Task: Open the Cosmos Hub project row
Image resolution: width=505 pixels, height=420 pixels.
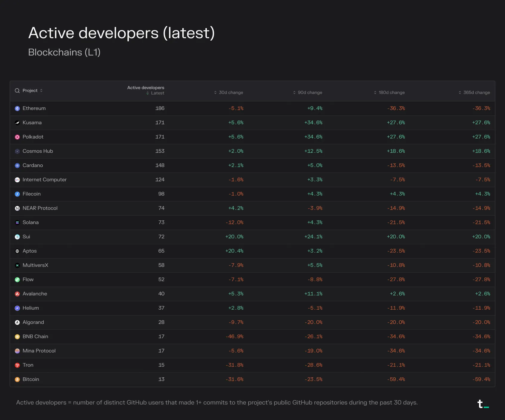Action: click(252, 151)
